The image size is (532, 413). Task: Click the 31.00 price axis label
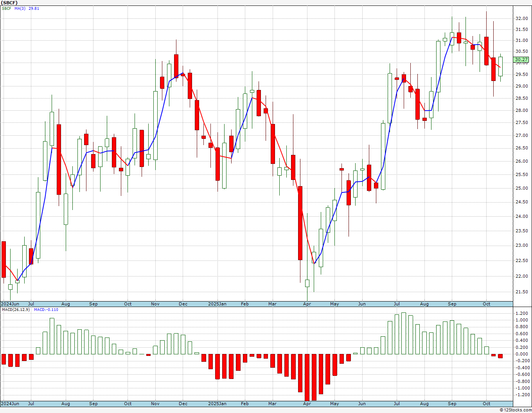point(521,40)
